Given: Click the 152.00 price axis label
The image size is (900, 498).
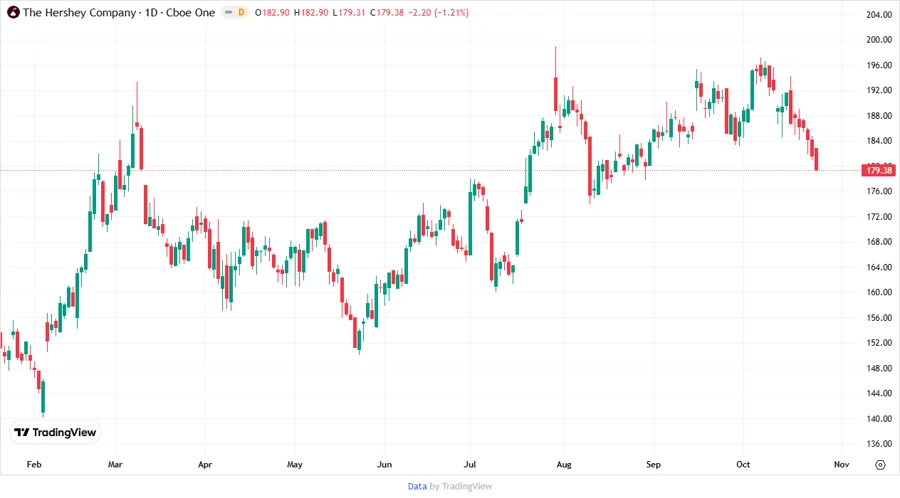Looking at the screenshot, I should click(x=879, y=343).
